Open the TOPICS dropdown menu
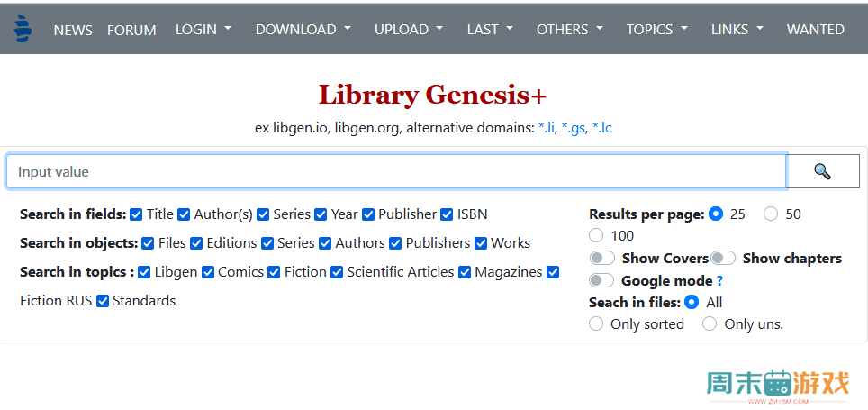868x410 pixels. click(x=656, y=30)
